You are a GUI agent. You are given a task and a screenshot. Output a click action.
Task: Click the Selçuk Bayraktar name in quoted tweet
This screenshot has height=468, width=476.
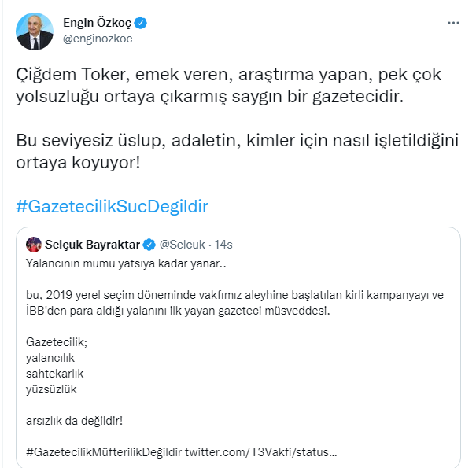pyautogui.click(x=93, y=245)
